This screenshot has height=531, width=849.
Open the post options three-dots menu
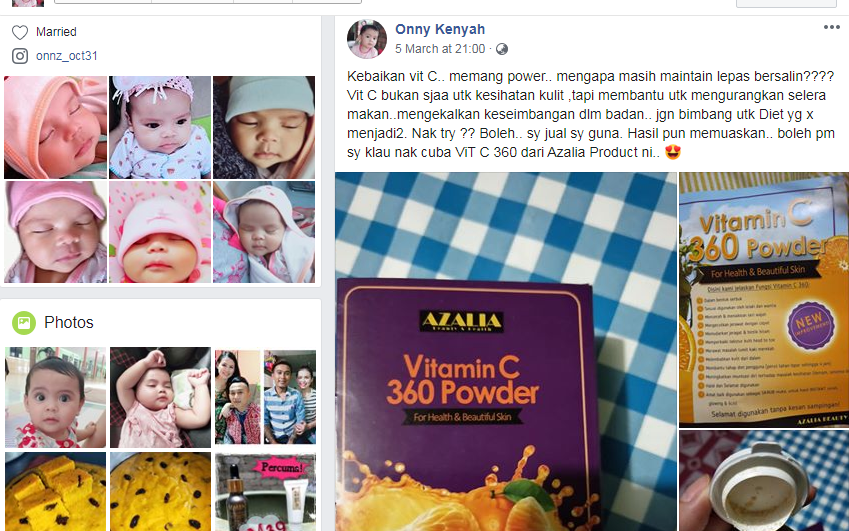[832, 27]
